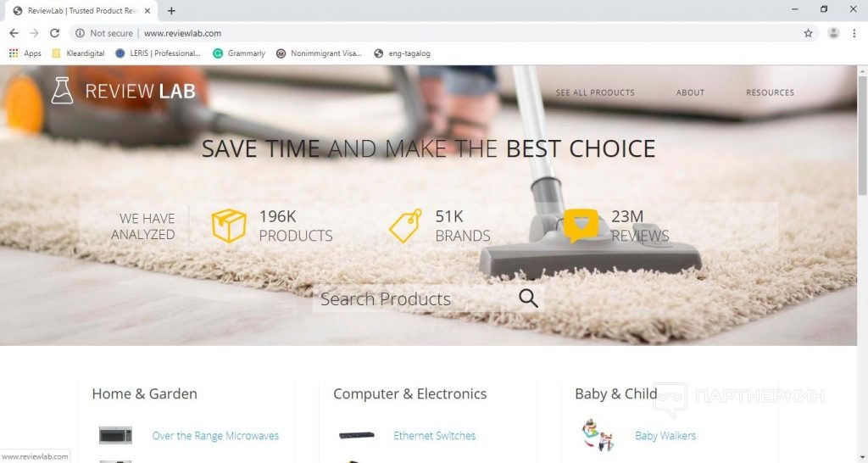The width and height of the screenshot is (868, 463).
Task: Open the See All Products menu
Action: pos(595,92)
